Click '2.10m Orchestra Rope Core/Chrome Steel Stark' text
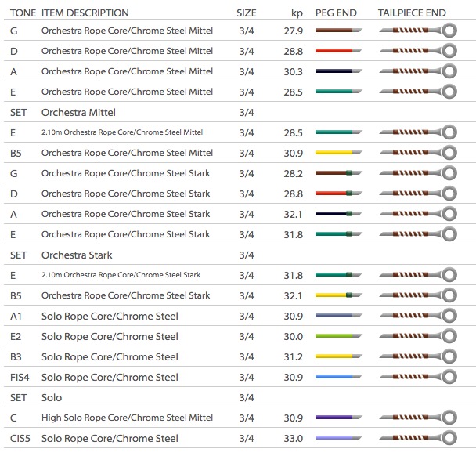Image resolution: width=476 pixels, height=456 pixels. click(x=121, y=275)
